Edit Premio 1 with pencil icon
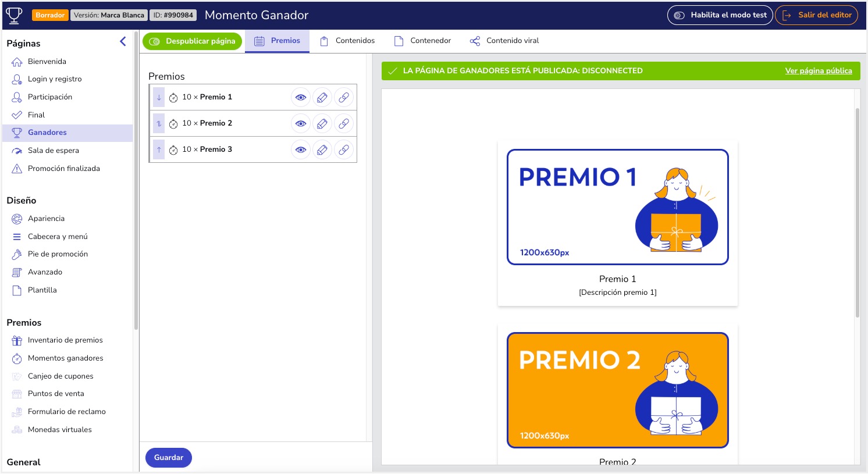The image size is (868, 474). click(322, 98)
